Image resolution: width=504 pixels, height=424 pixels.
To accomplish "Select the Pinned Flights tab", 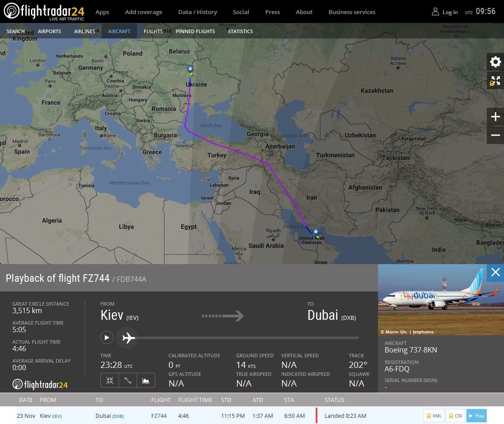I will click(x=195, y=31).
